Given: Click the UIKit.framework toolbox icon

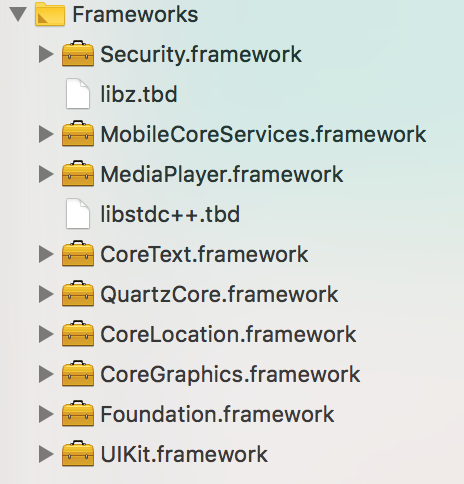Looking at the screenshot, I should tap(78, 454).
